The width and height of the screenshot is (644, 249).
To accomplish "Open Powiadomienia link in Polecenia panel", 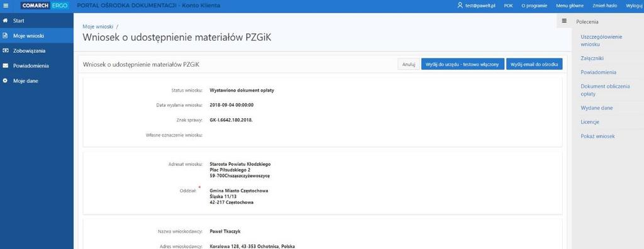I will 598,72.
